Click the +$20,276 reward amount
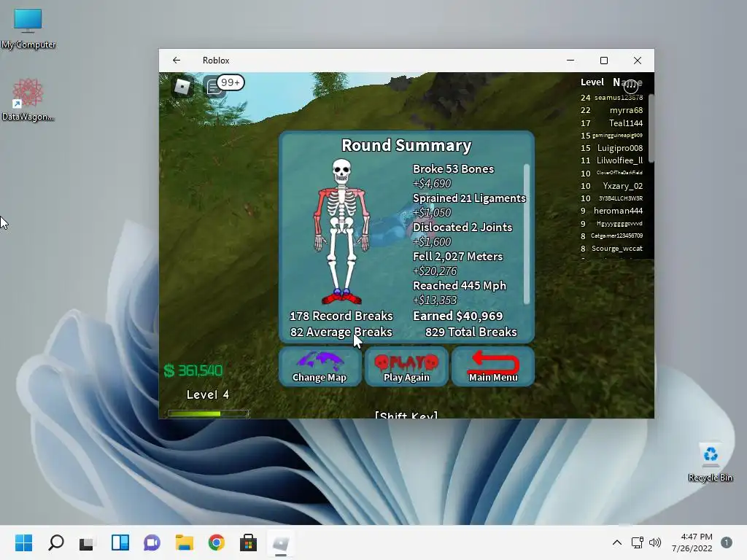The width and height of the screenshot is (747, 560). click(x=435, y=271)
